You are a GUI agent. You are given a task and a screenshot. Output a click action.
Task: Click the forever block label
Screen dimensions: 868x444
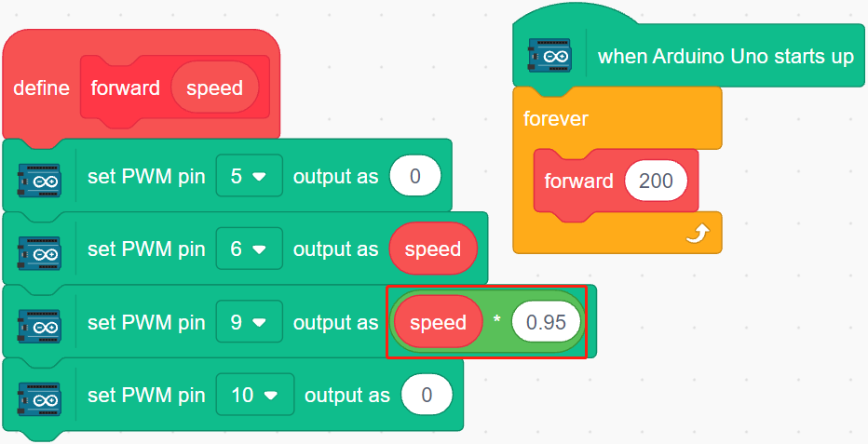(556, 118)
